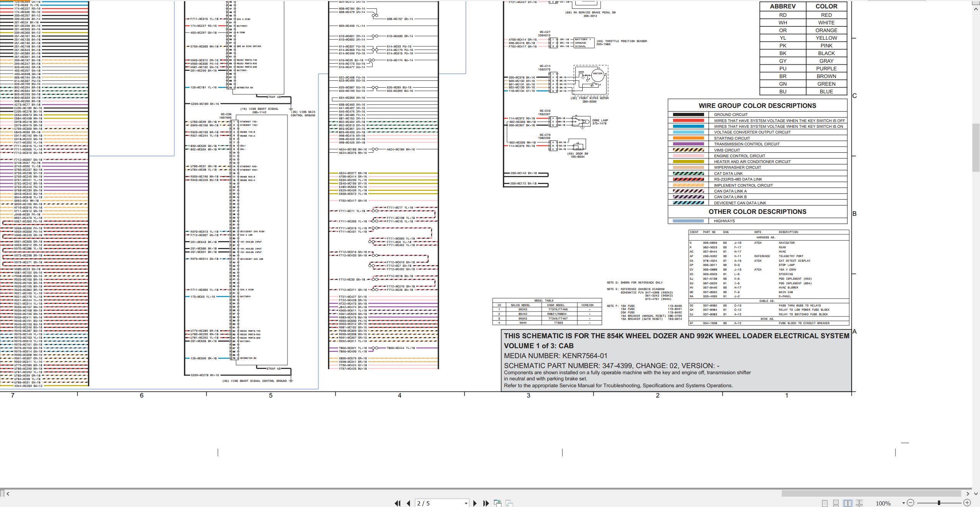Click the 'WIRE GROUP COLOR DESCRIPTIONS' heading
Viewport: 980px width, 507px height.
point(757,106)
